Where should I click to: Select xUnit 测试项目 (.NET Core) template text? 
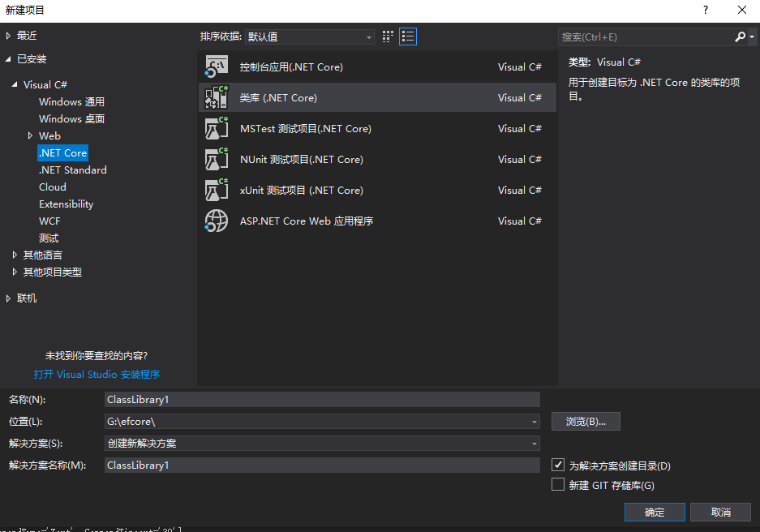(302, 191)
